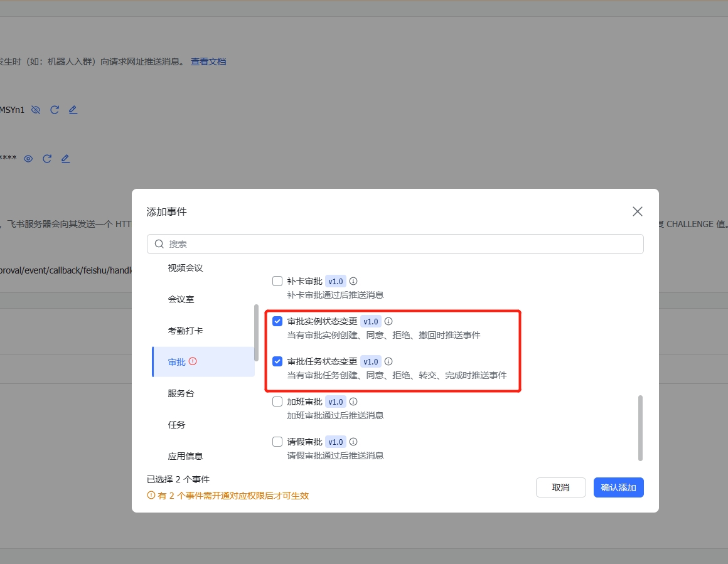728x564 pixels.
Task: Open info icon for 加班审批
Action: coord(353,402)
